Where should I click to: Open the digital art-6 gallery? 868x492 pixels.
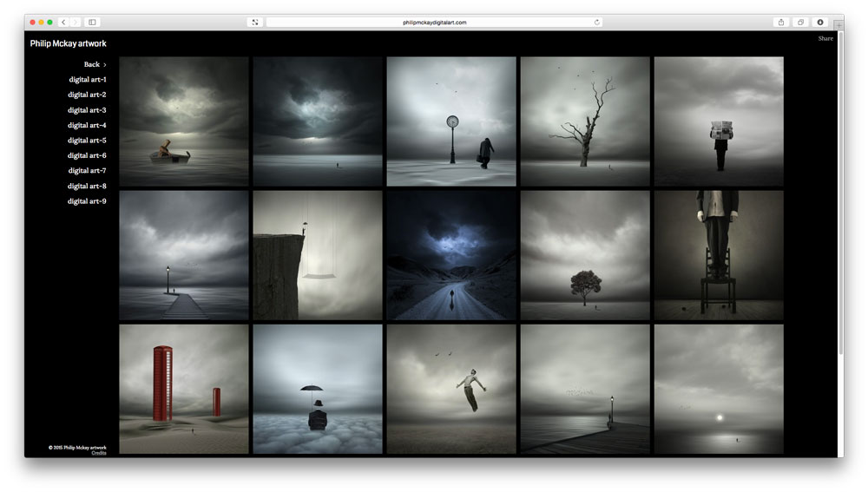(87, 155)
